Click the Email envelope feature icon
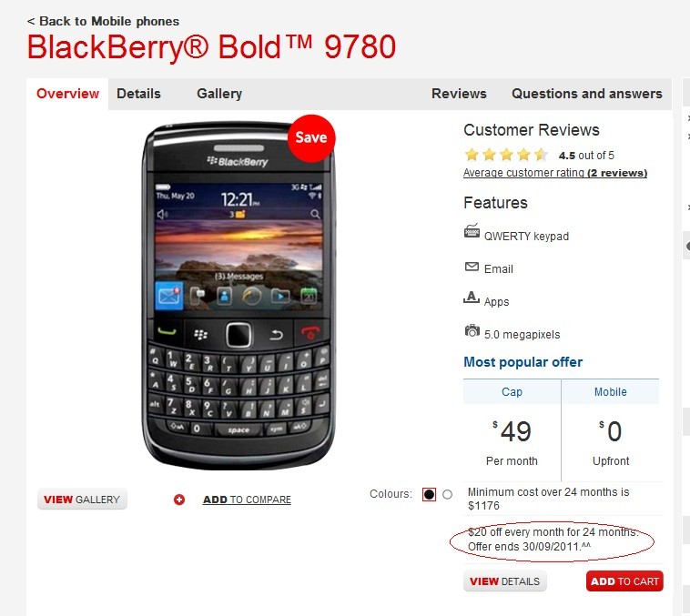This screenshot has height=616, width=690. [x=472, y=267]
